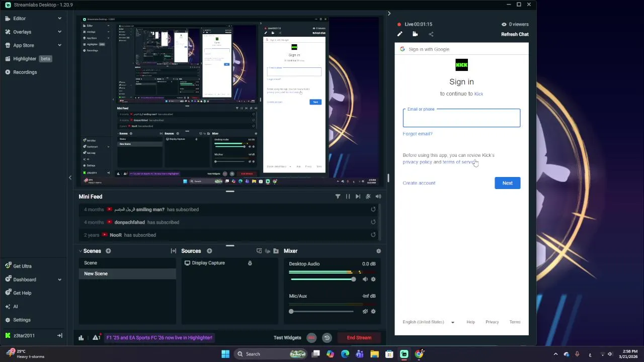Screen dimensions: 644x362
Task: Add a source folder
Action: (276, 251)
